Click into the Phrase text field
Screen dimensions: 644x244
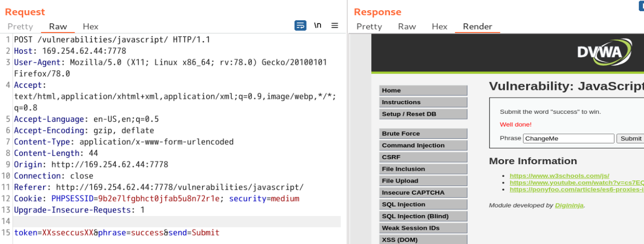tap(568, 138)
